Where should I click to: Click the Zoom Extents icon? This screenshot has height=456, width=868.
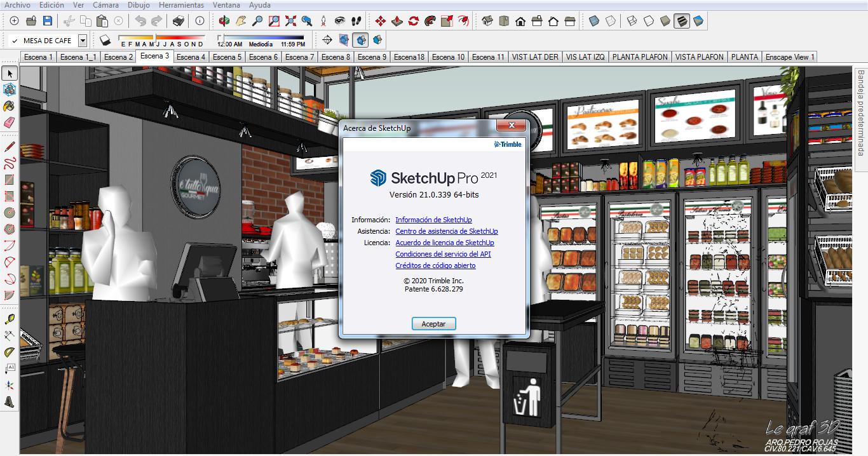(290, 21)
